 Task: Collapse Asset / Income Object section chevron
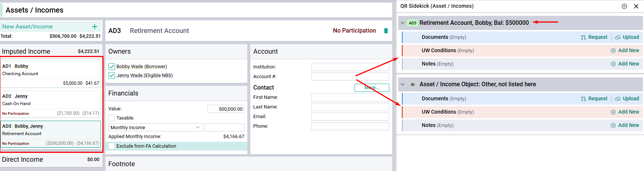pos(403,84)
